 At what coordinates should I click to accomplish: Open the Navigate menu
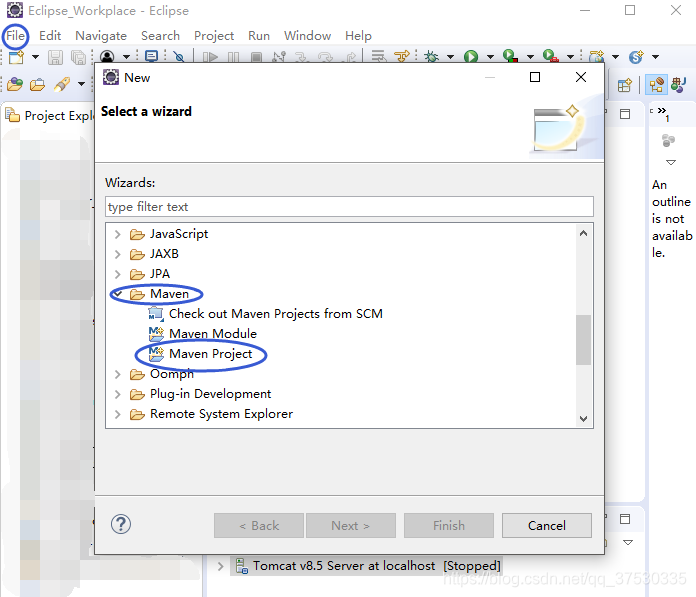[101, 36]
